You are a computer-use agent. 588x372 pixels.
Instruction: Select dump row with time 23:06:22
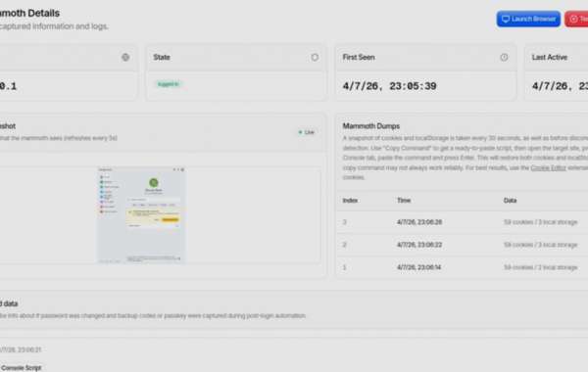462,245
